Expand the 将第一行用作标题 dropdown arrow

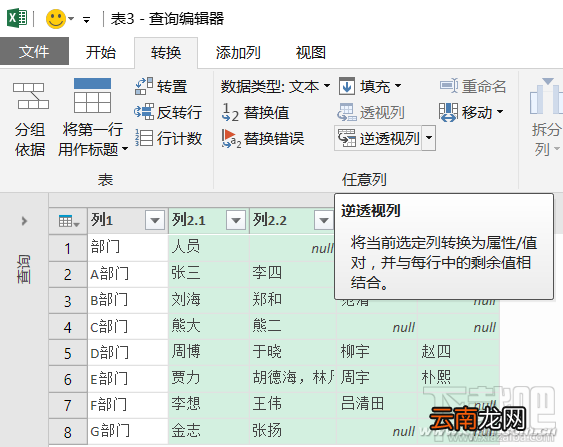pos(125,149)
